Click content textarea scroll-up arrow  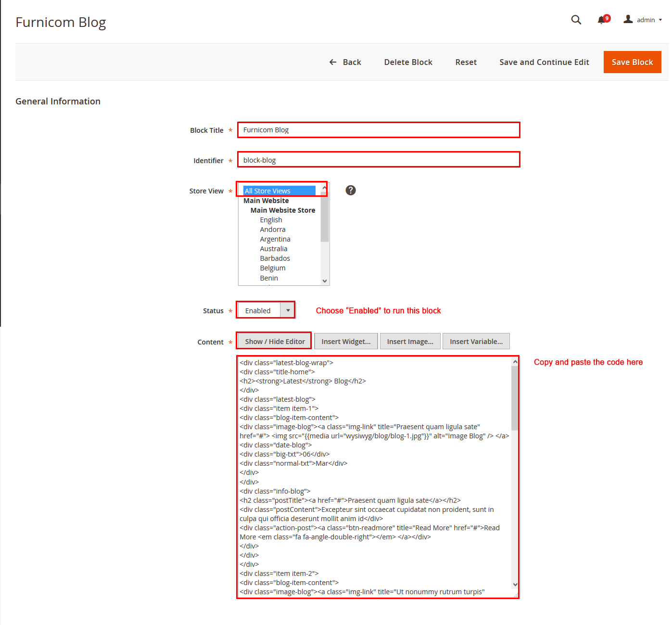515,362
